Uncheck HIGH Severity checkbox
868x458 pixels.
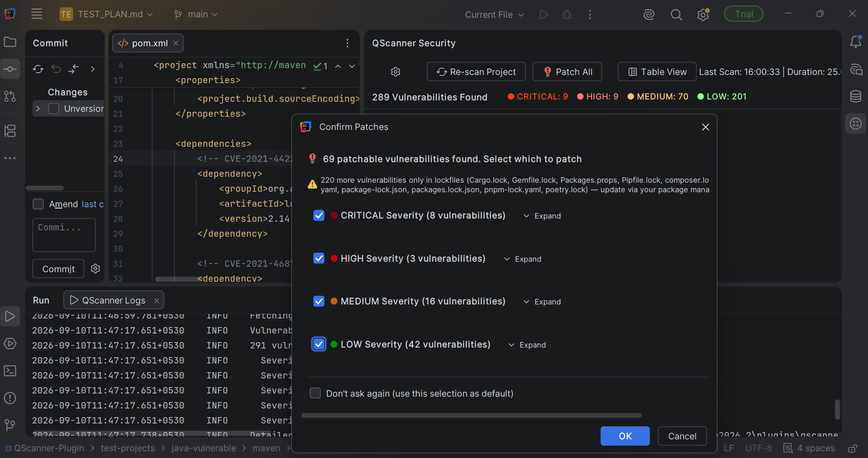click(x=319, y=259)
